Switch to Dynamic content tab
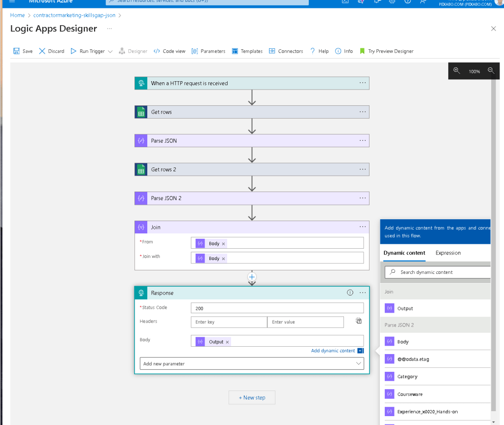 (x=404, y=253)
